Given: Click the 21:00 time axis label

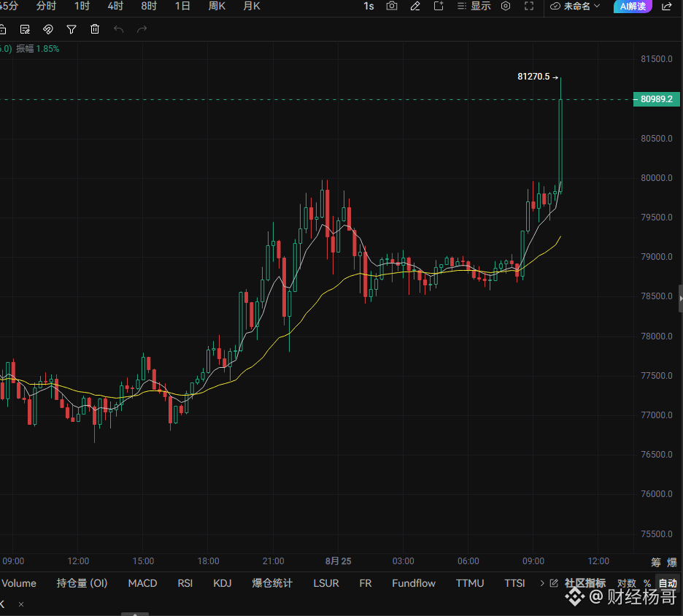Looking at the screenshot, I should pos(273,561).
